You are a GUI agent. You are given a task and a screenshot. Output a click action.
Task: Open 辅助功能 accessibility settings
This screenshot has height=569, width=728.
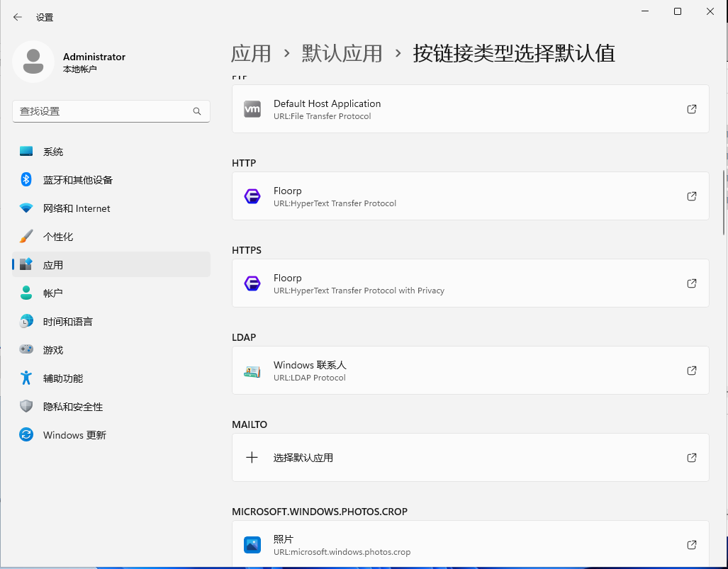coord(26,378)
